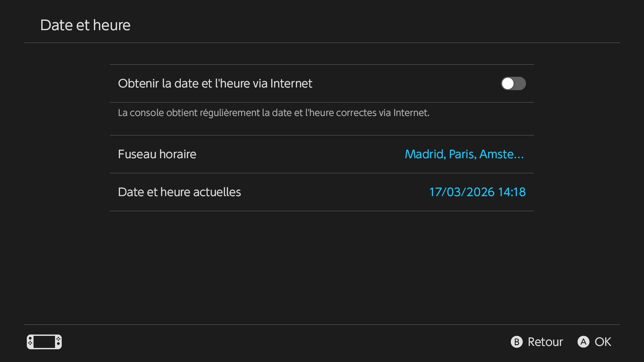Select the blue 17/03/2026 14:18 value
The height and width of the screenshot is (362, 644).
(478, 192)
